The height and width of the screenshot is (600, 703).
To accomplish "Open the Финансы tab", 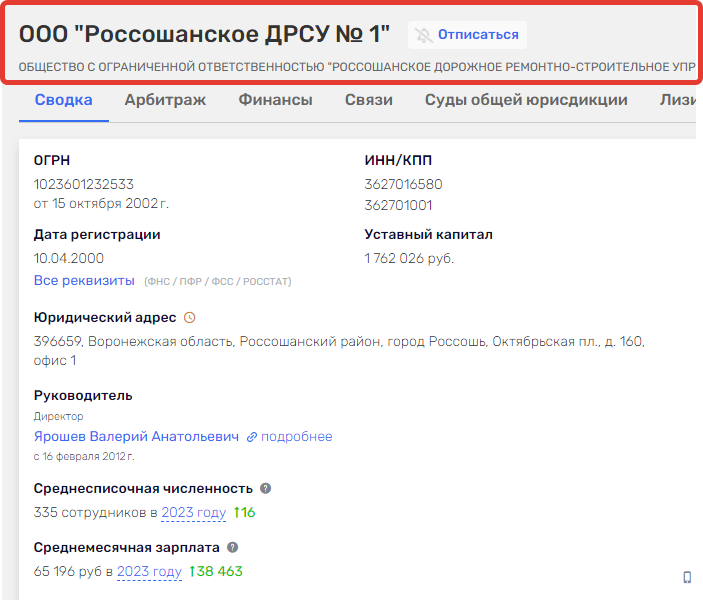I will [x=275, y=100].
